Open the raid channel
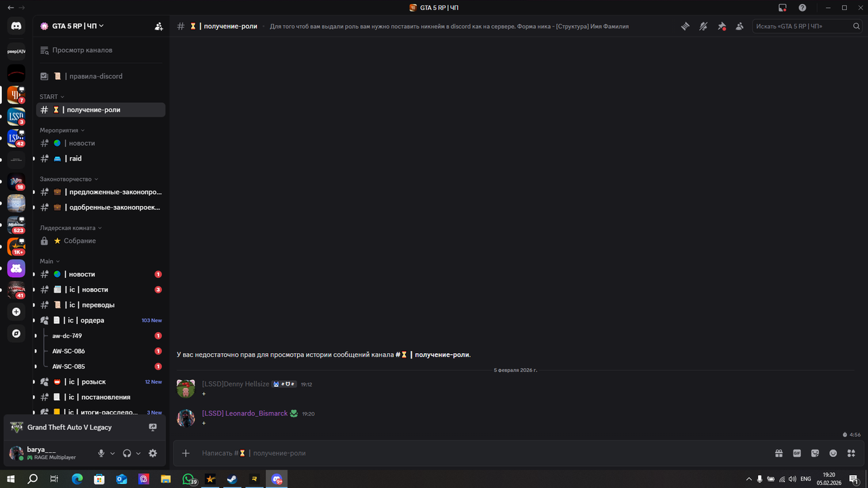The width and height of the screenshot is (868, 488). (100, 159)
